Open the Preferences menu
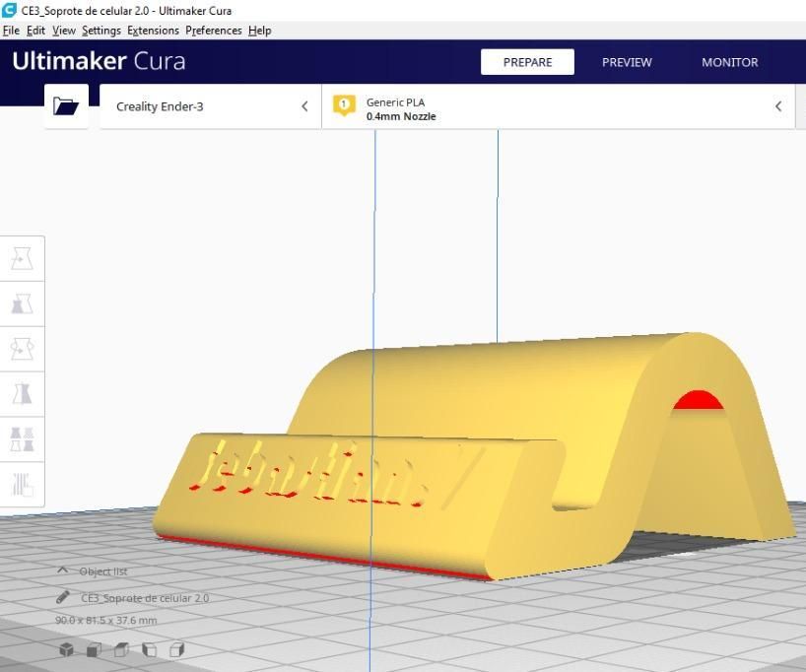The height and width of the screenshot is (672, 806). click(213, 31)
